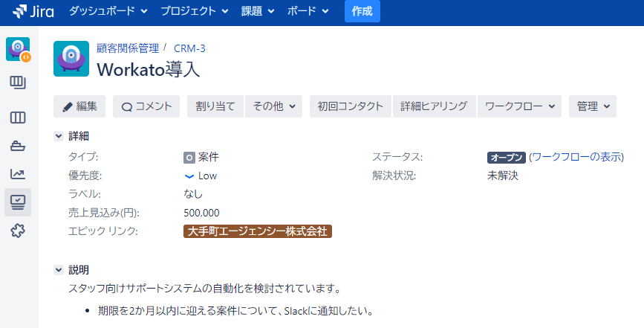Open the backlog icon in sidebar

pyautogui.click(x=18, y=83)
